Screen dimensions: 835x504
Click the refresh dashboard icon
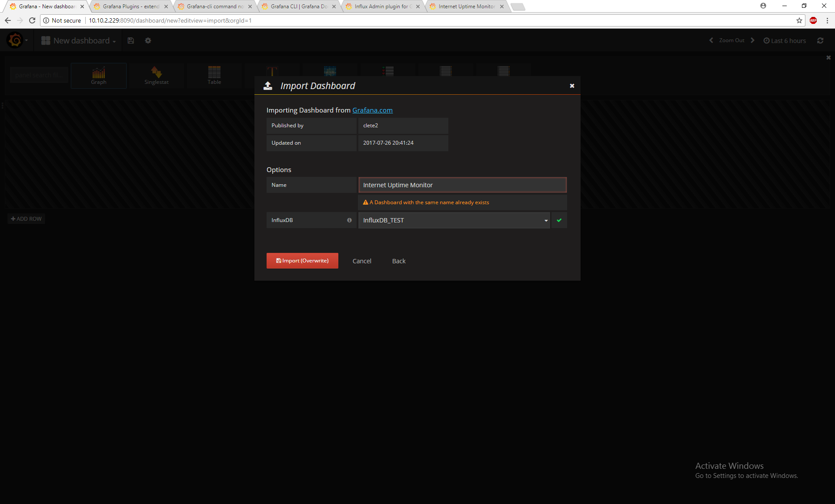pos(820,40)
